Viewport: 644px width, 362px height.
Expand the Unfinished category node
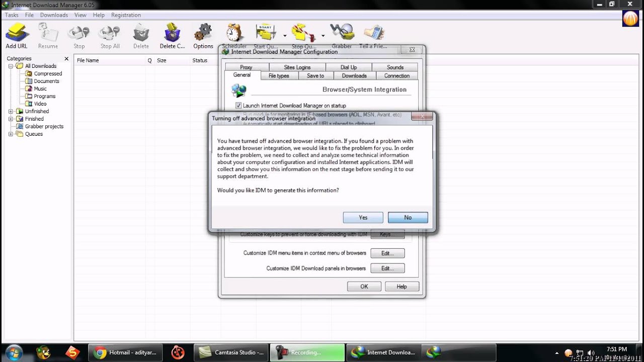[x=11, y=111]
